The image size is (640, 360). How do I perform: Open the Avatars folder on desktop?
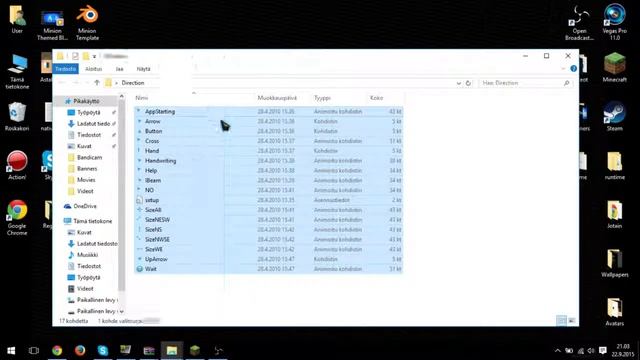(614, 312)
